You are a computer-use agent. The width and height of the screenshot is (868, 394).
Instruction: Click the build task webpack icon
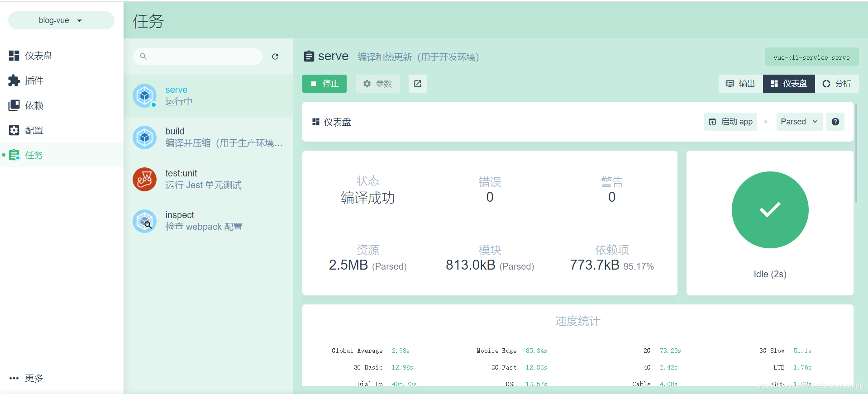[x=145, y=138]
